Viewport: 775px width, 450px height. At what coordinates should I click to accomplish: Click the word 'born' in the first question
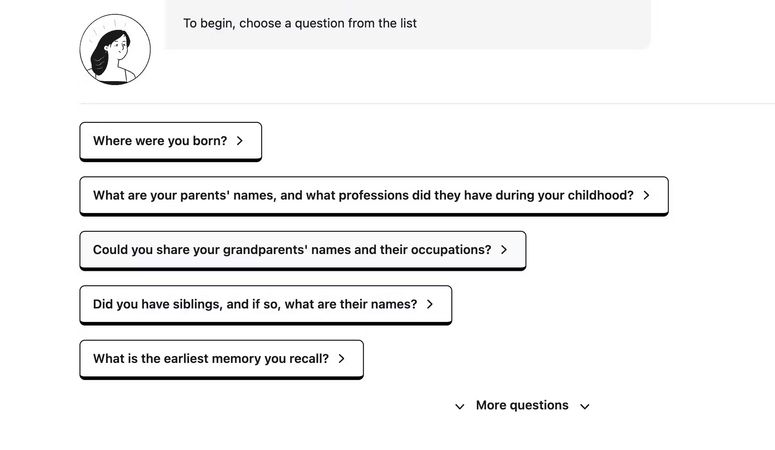pos(208,141)
